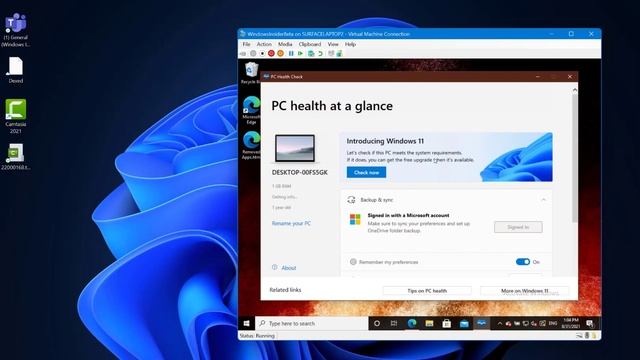This screenshot has height=360, width=640.
Task: Open Microsoft Store from the VM taskbar
Action: point(447,323)
